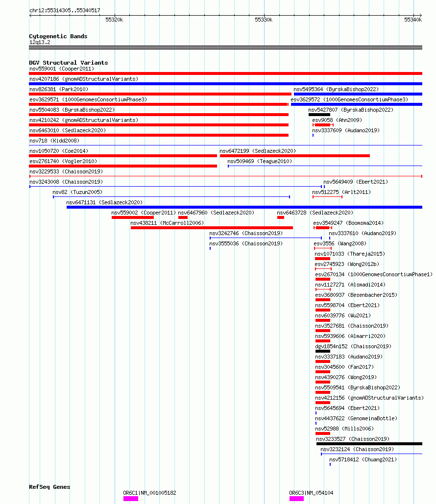Click nsv3337183 (Audano2019) label
Screen dimensions: 436x504
349,357
